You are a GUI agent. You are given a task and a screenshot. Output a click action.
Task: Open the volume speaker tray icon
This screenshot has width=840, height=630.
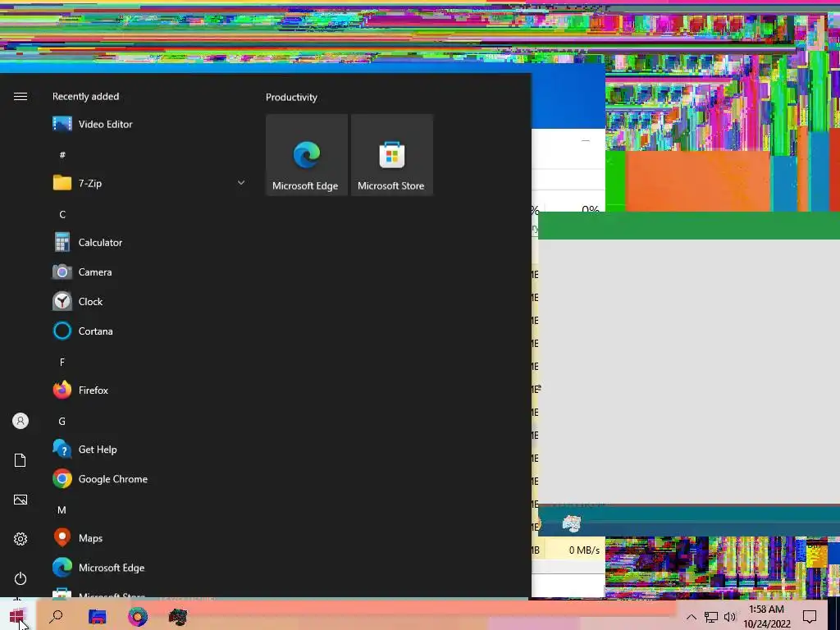pos(729,617)
